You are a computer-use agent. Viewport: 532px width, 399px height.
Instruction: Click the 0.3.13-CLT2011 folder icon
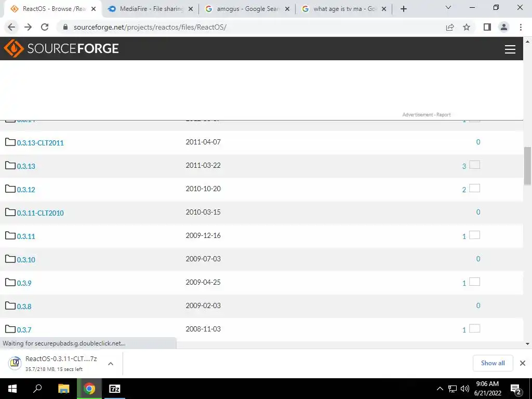click(10, 142)
